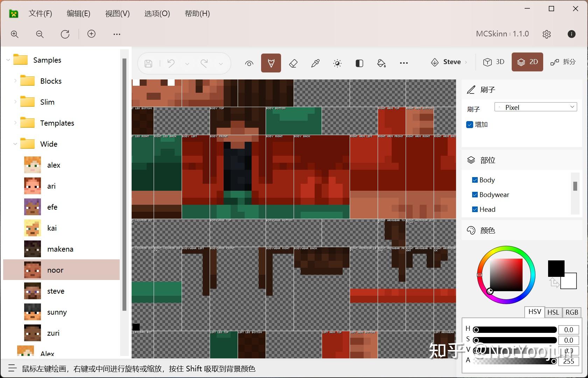Collapse the Wide folder chevron
The image size is (588, 378).
point(15,144)
